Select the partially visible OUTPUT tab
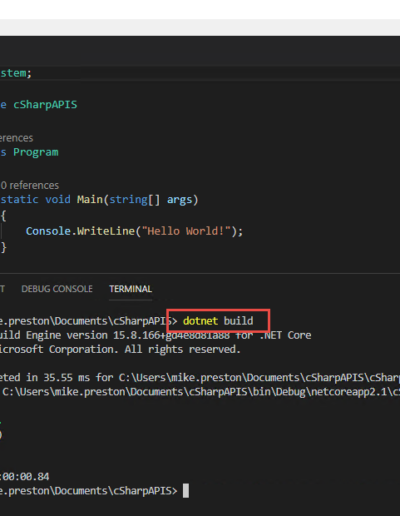Image resolution: width=400 pixels, height=516 pixels. tap(2, 289)
